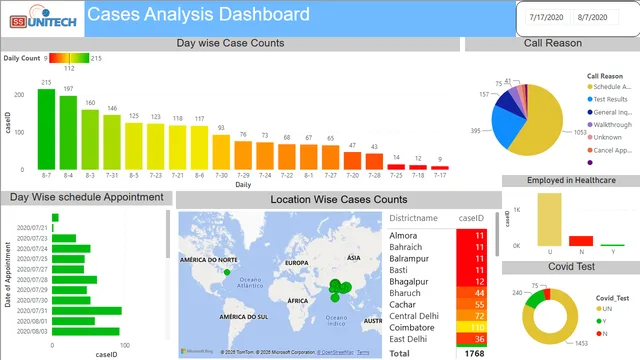Sort by Districtname column header
640x360 pixels.
(413, 218)
